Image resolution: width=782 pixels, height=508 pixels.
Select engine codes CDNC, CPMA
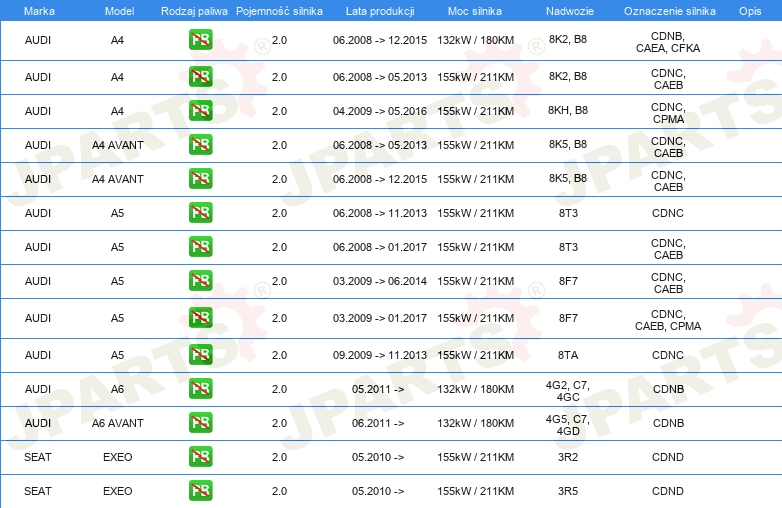pyautogui.click(x=668, y=113)
